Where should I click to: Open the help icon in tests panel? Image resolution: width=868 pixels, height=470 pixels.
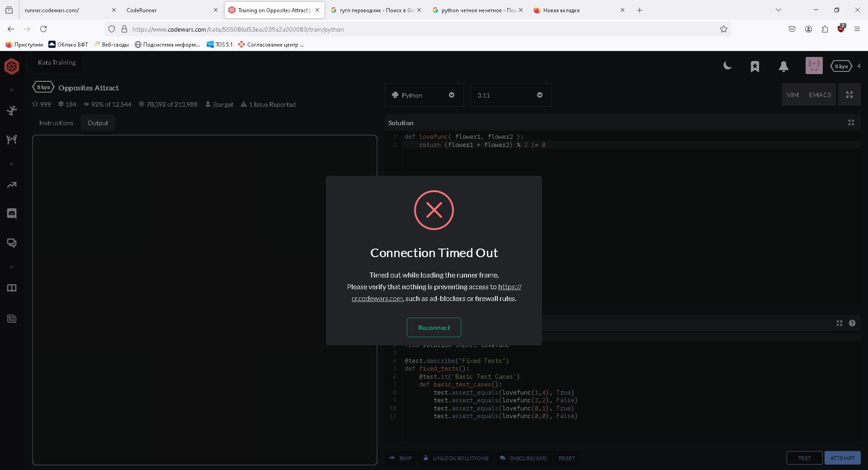click(852, 323)
